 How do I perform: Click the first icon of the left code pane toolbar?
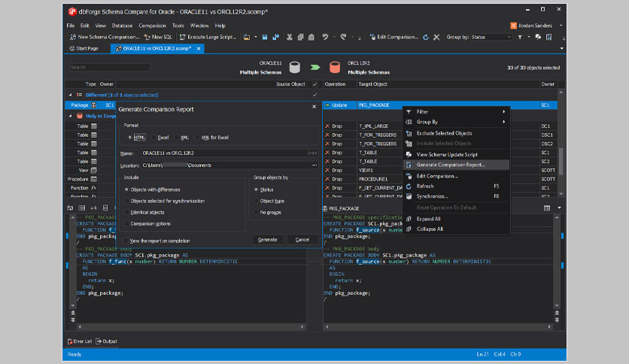tap(70, 208)
